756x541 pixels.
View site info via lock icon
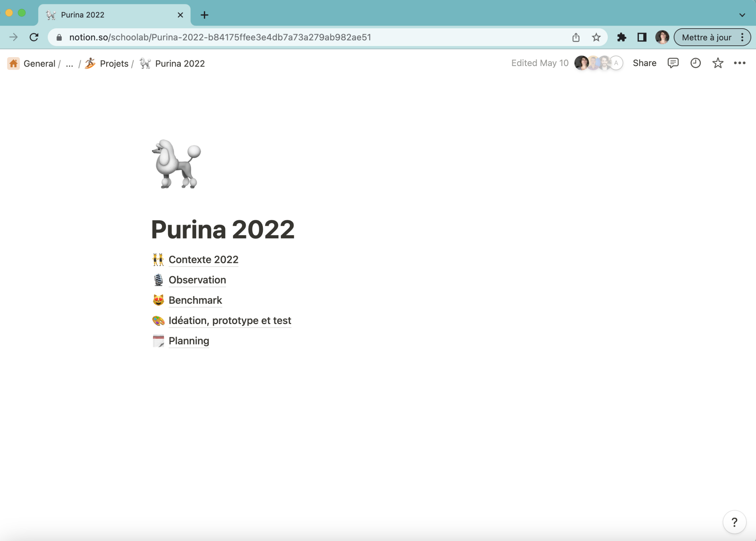tap(59, 37)
